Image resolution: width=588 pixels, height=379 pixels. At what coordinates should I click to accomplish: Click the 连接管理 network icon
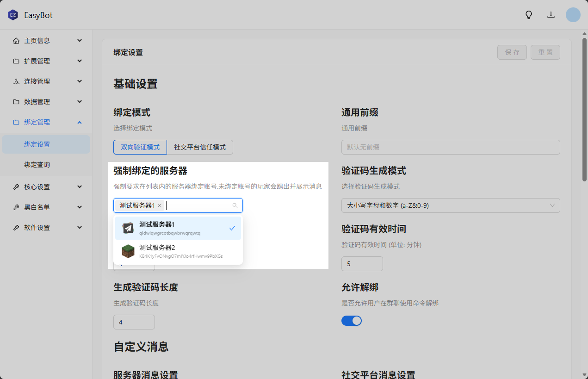click(16, 81)
